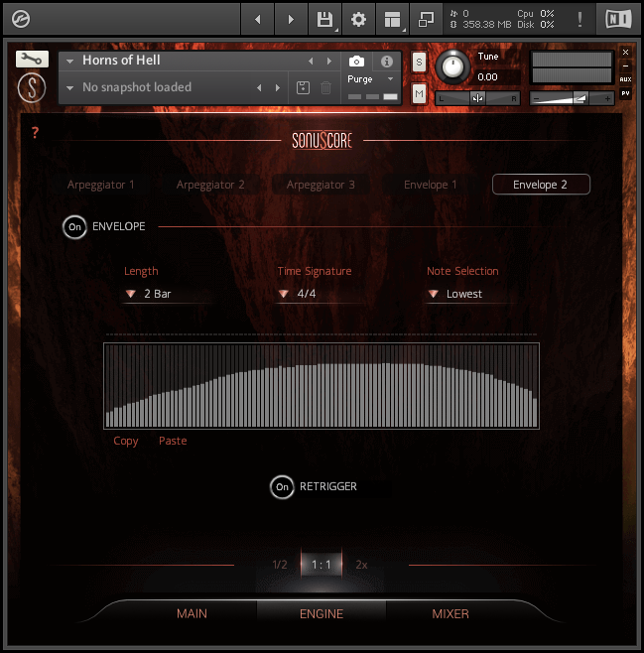Click the Paste envelope link

[x=173, y=441]
